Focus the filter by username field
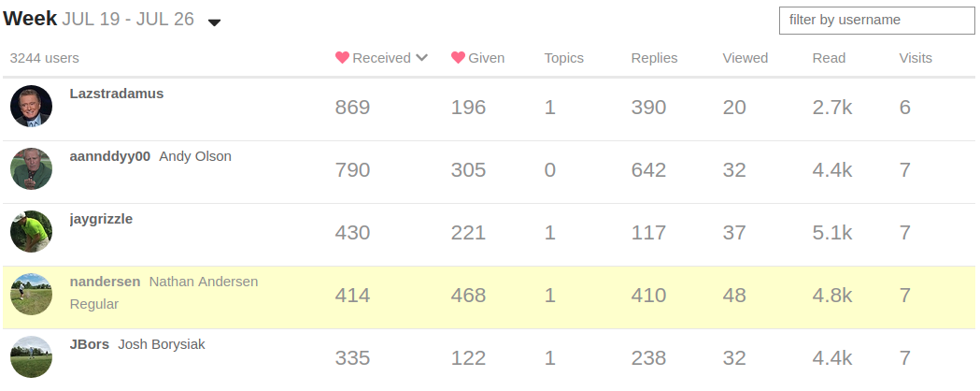This screenshot has width=980, height=391. click(876, 20)
